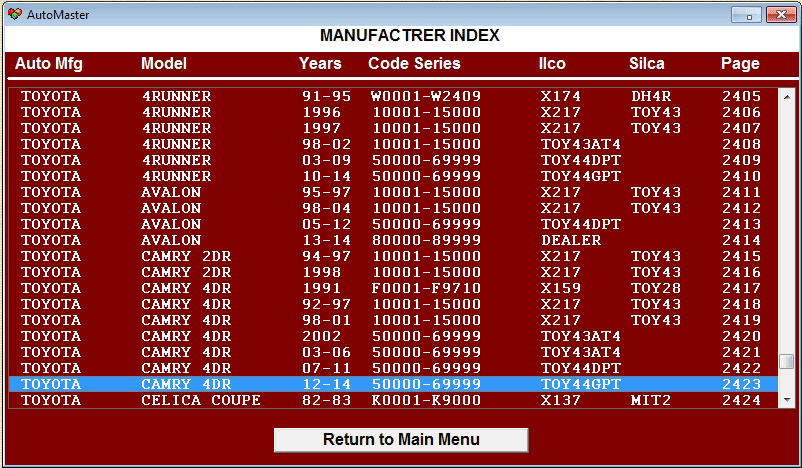802x468 pixels.
Task: Select the CAMRY 4DR 1991 row
Action: pyautogui.click(x=393, y=288)
